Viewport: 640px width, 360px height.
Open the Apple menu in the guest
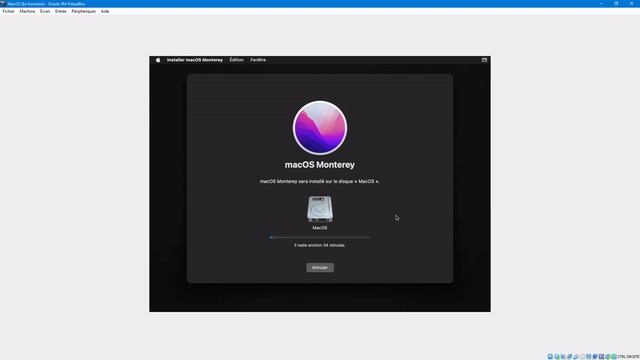click(x=158, y=60)
